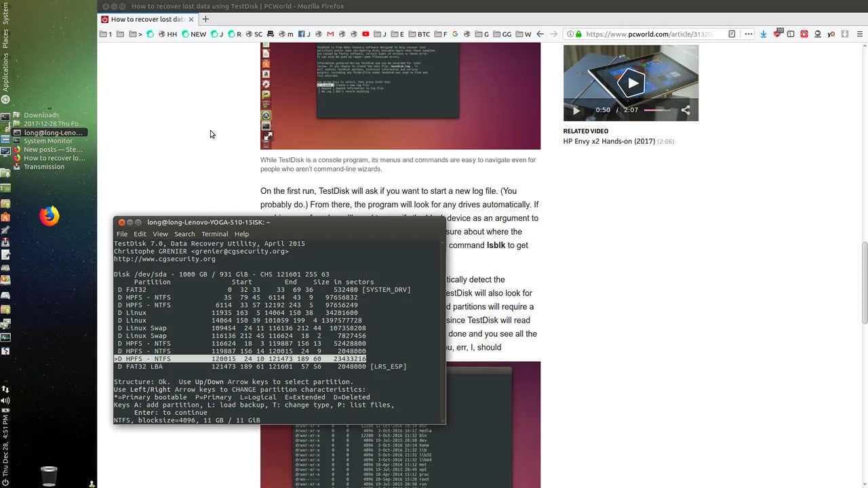Click the FAT32 [SYSTEM_DRV] partition row

263,290
